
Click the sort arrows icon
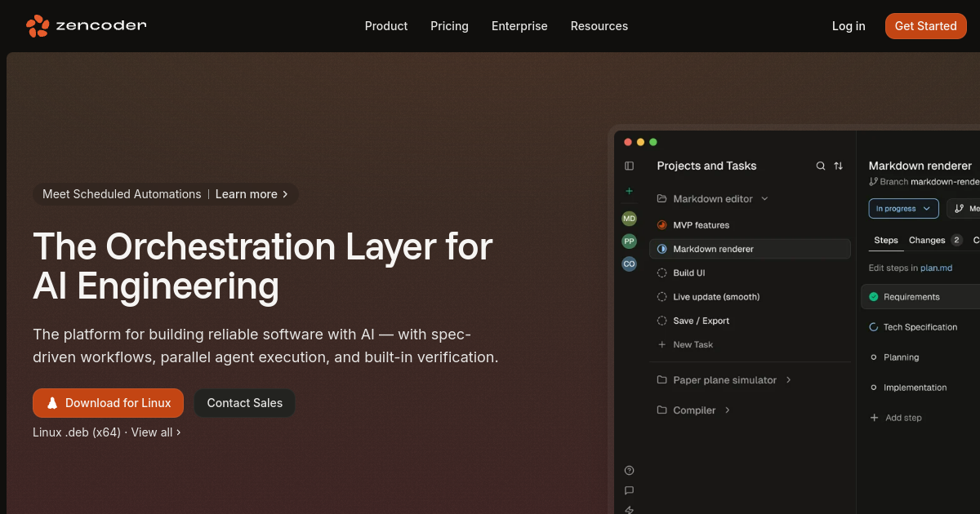pos(838,166)
